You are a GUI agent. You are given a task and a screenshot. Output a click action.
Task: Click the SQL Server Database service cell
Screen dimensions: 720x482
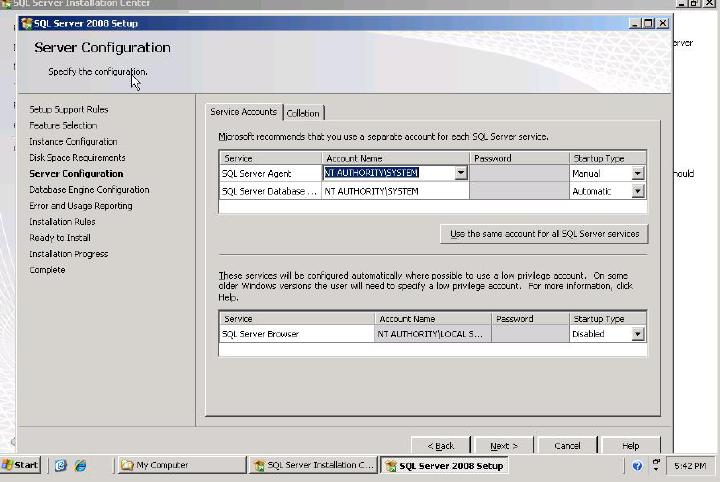click(x=270, y=191)
